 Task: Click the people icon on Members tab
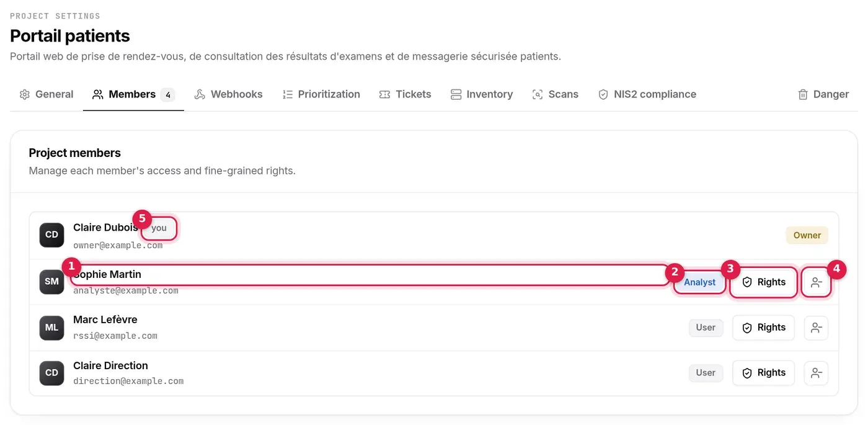98,94
